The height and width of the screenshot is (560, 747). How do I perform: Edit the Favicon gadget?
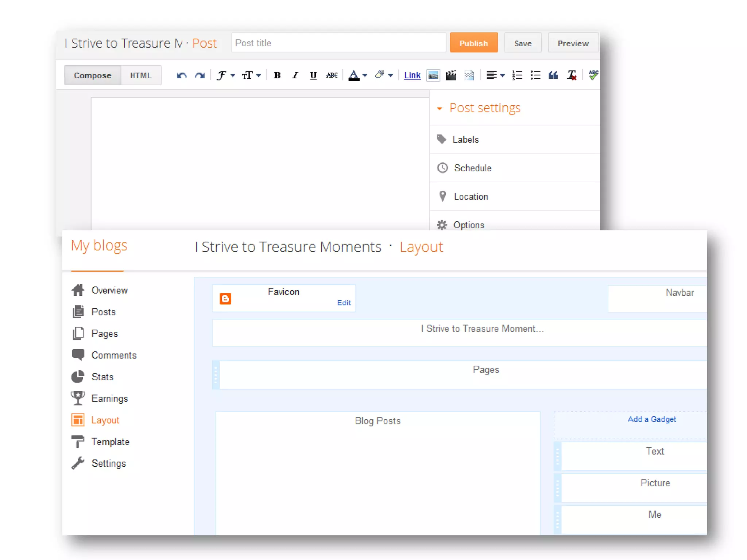pos(344,303)
